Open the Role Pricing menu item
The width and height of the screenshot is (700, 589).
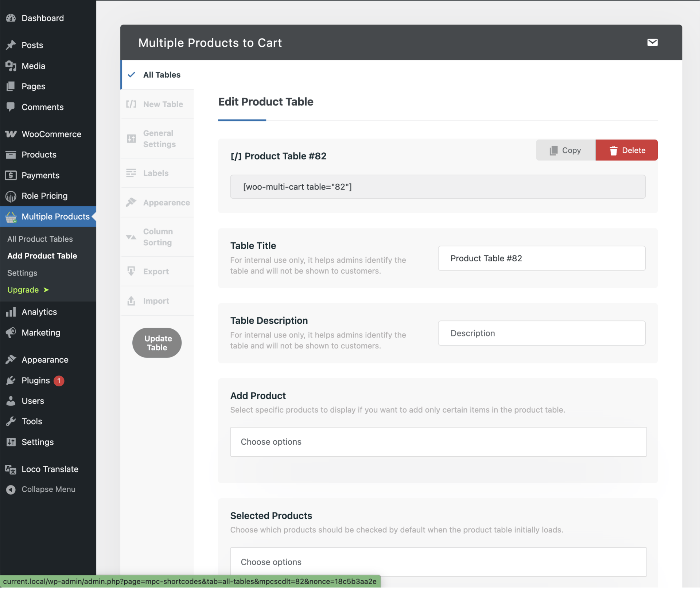click(44, 196)
